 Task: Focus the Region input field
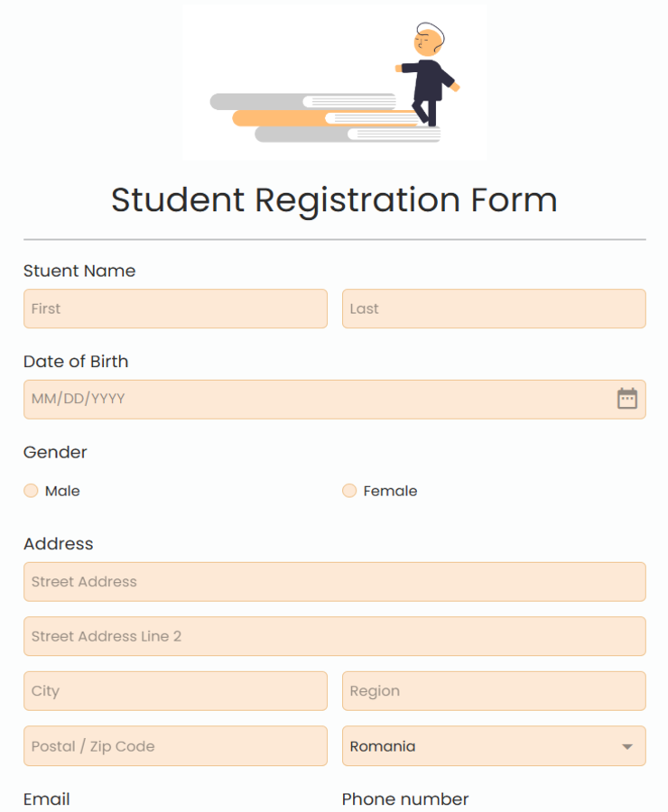tap(494, 691)
